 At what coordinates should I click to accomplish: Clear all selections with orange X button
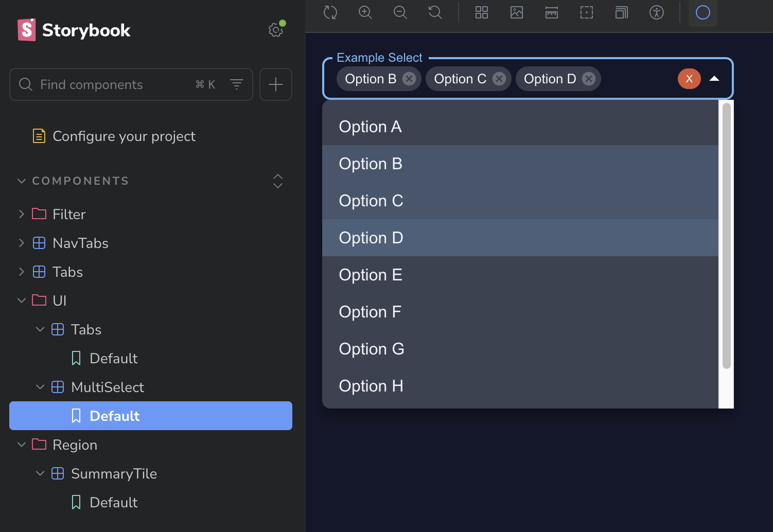pyautogui.click(x=689, y=79)
